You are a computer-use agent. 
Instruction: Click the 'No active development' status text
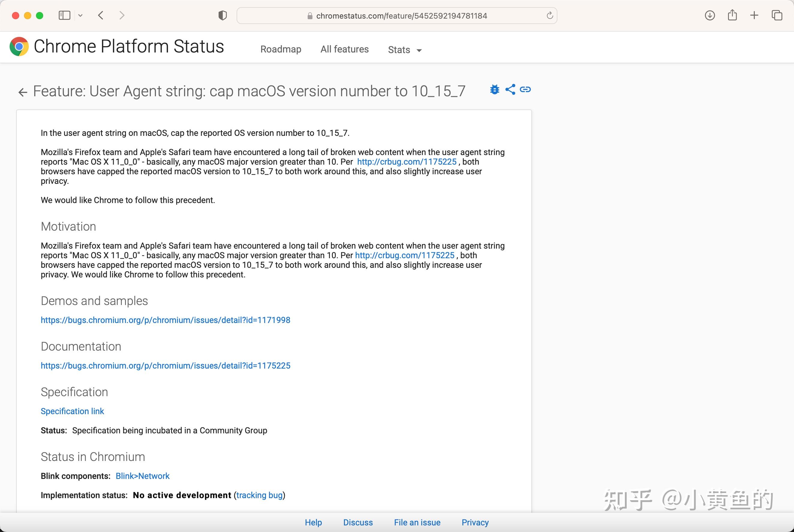pos(182,495)
